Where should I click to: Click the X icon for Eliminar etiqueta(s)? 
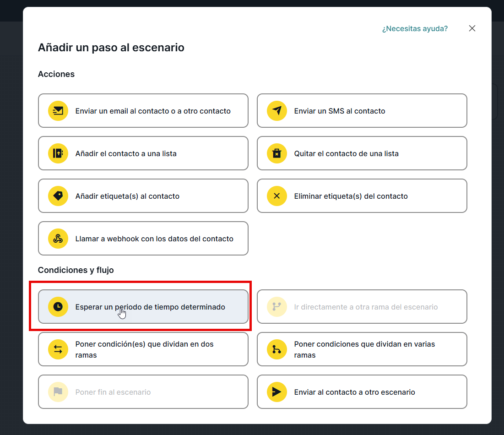pos(276,196)
